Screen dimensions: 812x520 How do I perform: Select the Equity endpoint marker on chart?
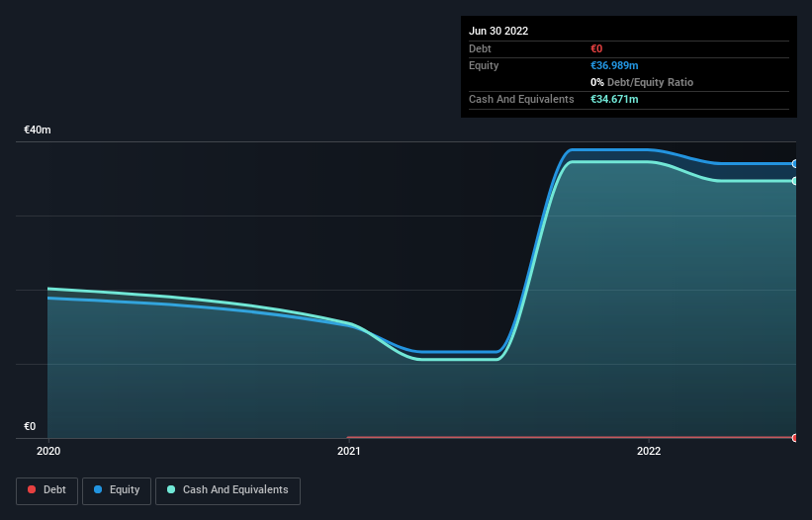(795, 163)
